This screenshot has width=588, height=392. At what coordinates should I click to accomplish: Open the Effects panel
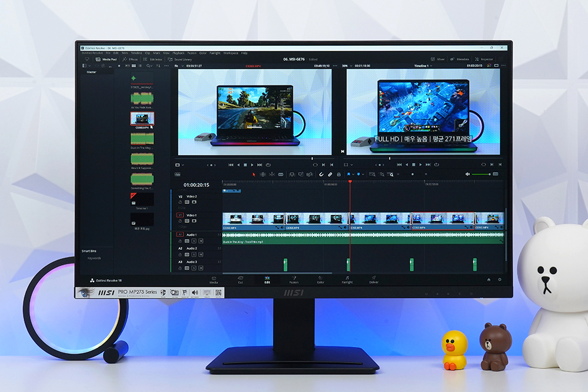click(130, 59)
